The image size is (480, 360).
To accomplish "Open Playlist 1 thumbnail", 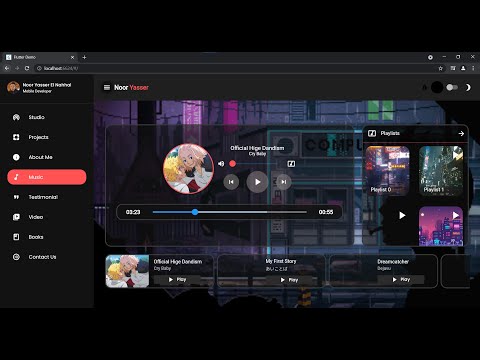I will point(441,171).
